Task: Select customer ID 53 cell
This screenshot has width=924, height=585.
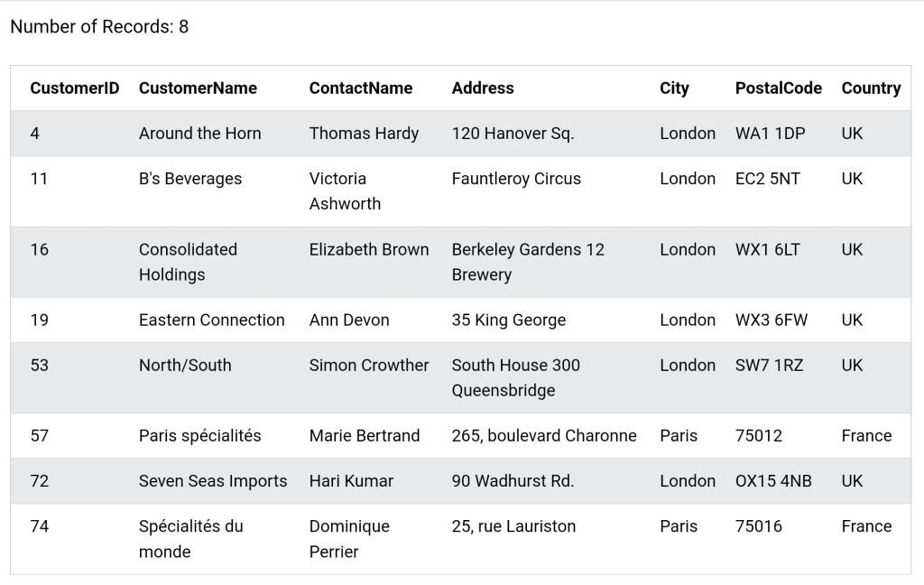Action: (40, 365)
